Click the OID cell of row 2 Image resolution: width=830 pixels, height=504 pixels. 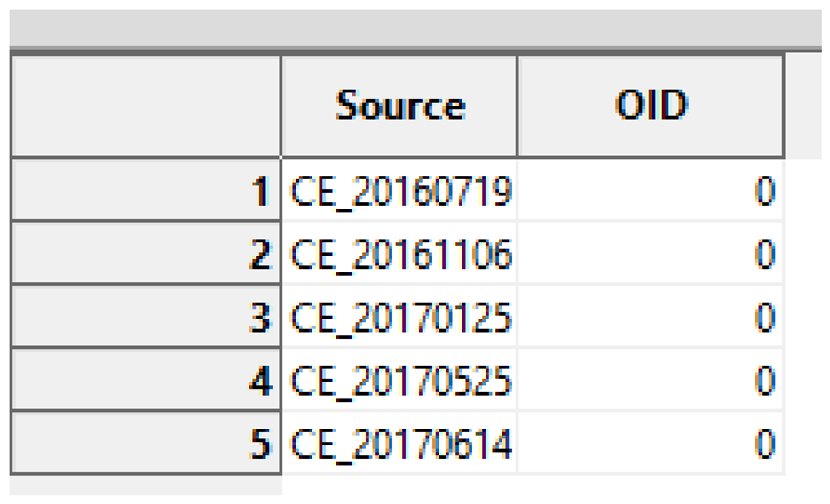coord(651,255)
